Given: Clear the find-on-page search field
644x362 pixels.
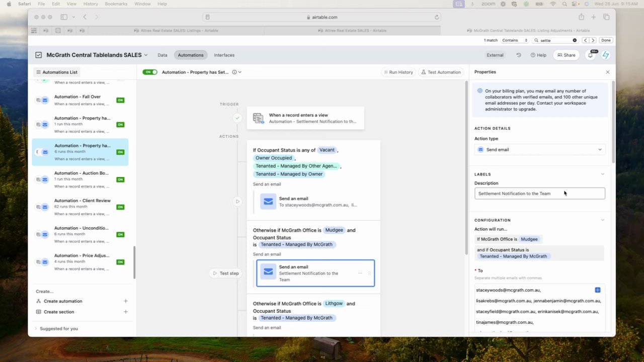Looking at the screenshot, I should point(575,40).
